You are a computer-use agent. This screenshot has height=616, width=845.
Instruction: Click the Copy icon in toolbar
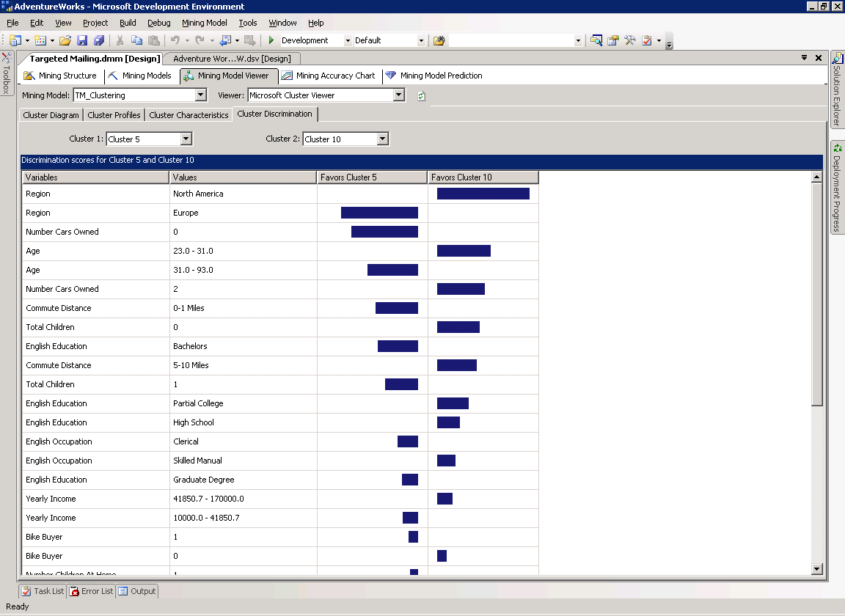pyautogui.click(x=137, y=40)
